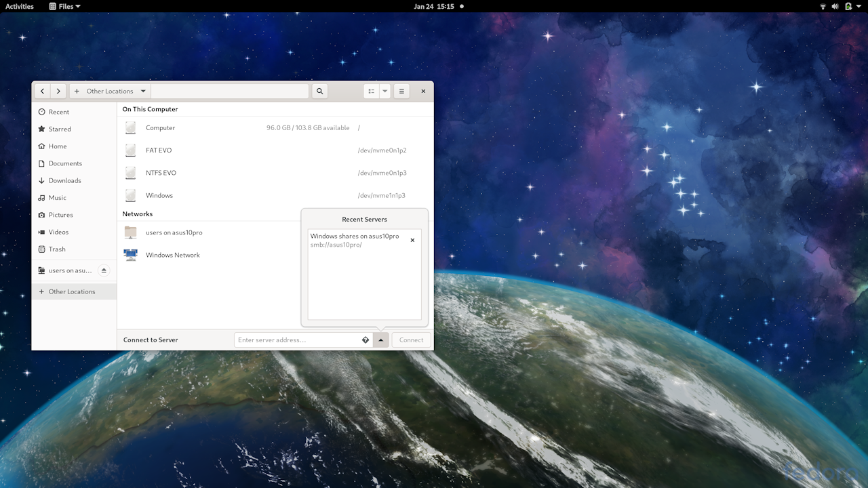Click the Wi-Fi status icon in top bar
Screen dimensions: 868x488
tap(823, 6)
